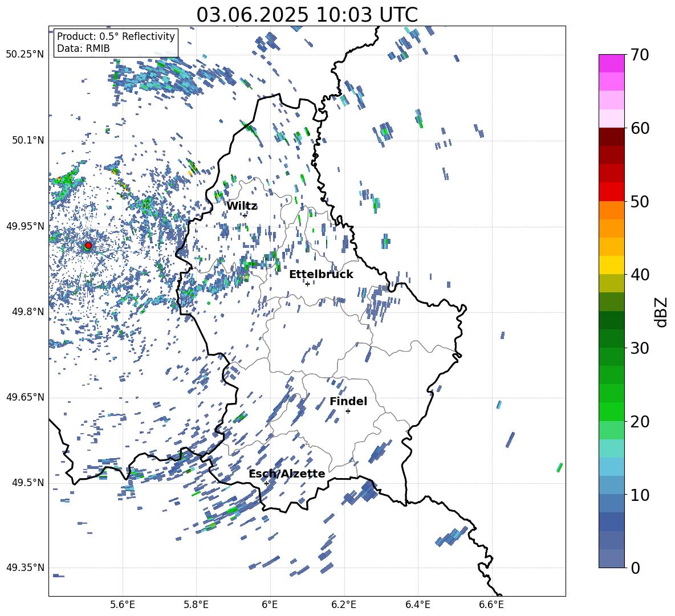
Task: Click the Ettelbruck city label
Action: (x=321, y=275)
